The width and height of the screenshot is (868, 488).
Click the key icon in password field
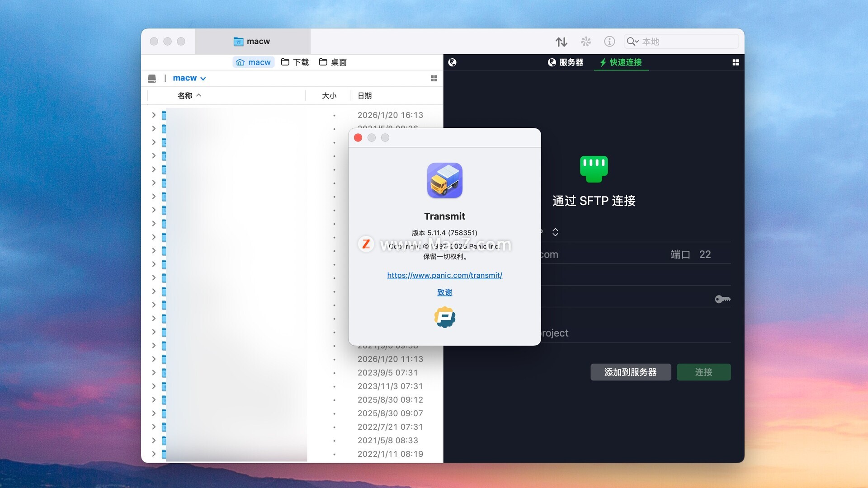pos(722,299)
